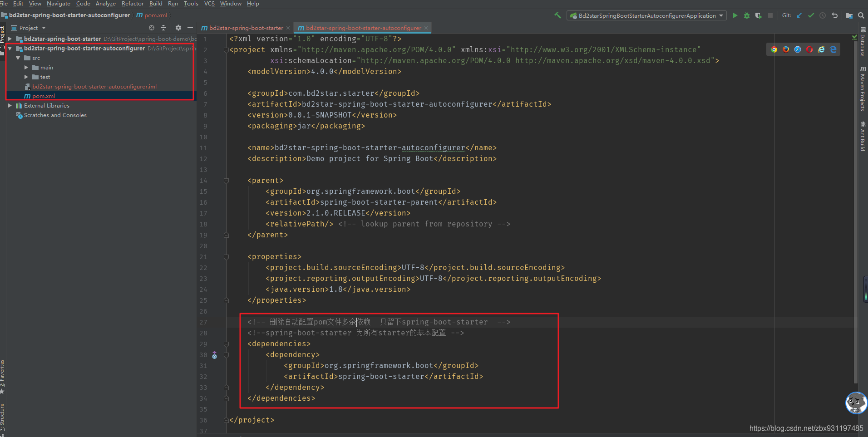Open the Analyze menu
868x437 pixels.
pyautogui.click(x=105, y=4)
